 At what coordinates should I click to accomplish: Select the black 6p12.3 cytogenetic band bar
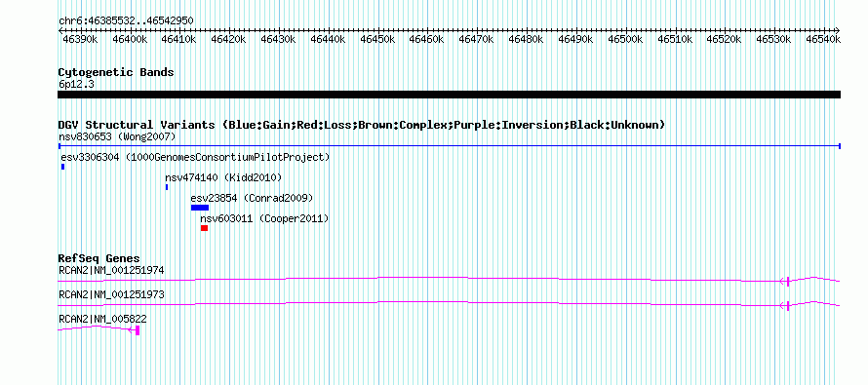click(449, 95)
